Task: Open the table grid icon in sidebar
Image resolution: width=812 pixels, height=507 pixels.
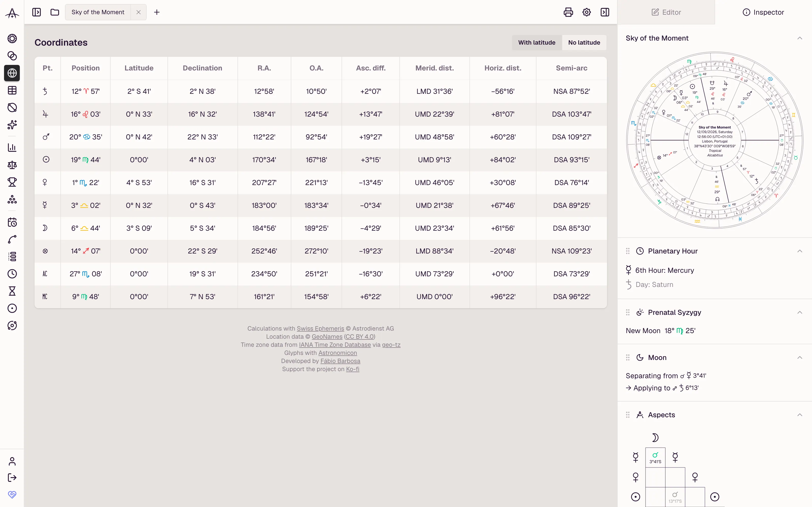Action: coord(12,90)
